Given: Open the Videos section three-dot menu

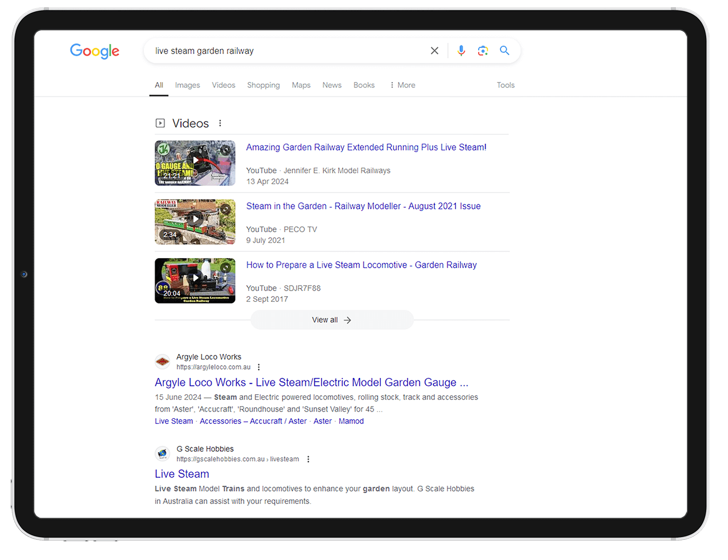Looking at the screenshot, I should click(220, 123).
